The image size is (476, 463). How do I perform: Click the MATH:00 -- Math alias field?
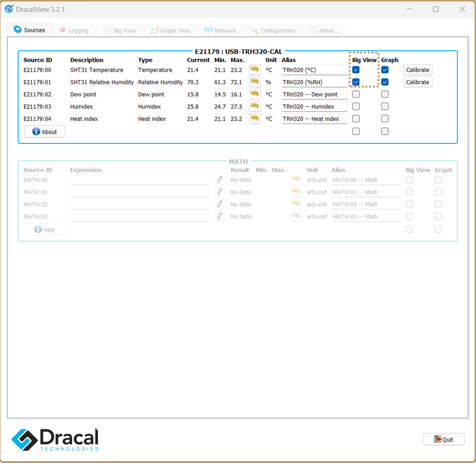366,180
